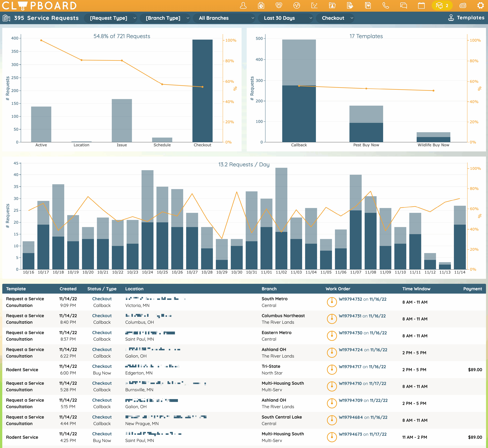Click the training badge showing 2

click(442, 6)
